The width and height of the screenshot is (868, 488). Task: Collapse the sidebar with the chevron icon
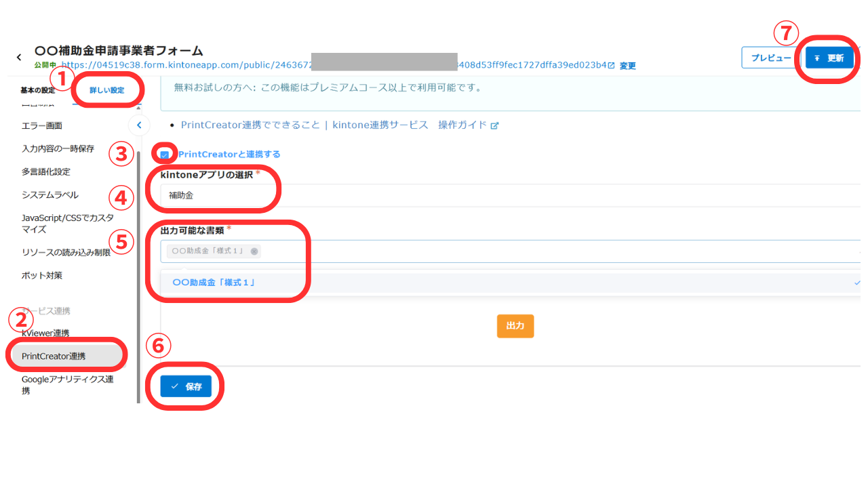pyautogui.click(x=139, y=125)
